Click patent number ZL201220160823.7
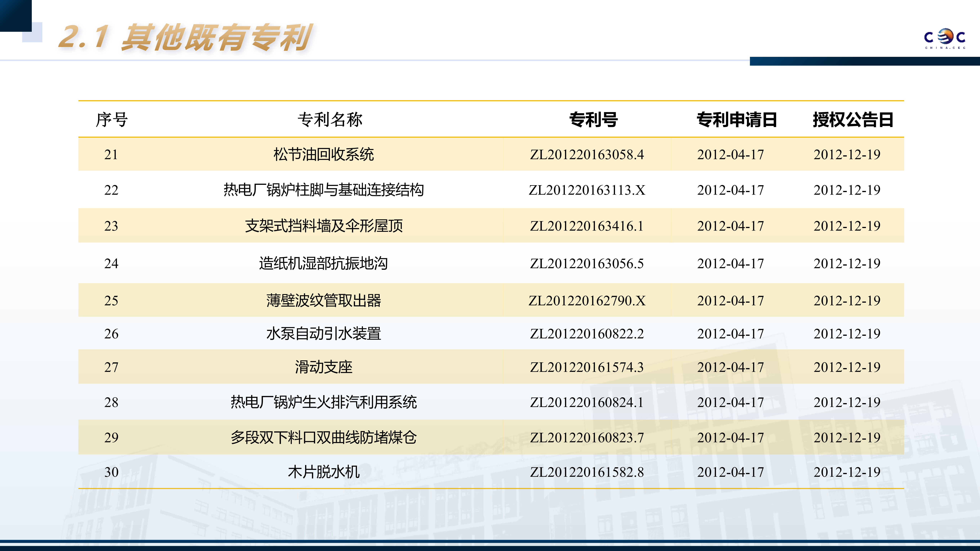 tap(587, 437)
